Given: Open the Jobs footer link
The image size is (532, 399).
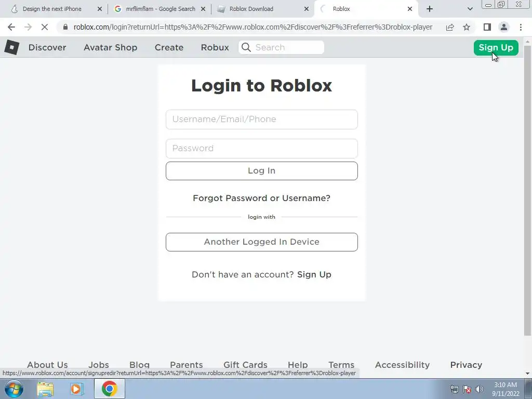Looking at the screenshot, I should click(98, 365).
